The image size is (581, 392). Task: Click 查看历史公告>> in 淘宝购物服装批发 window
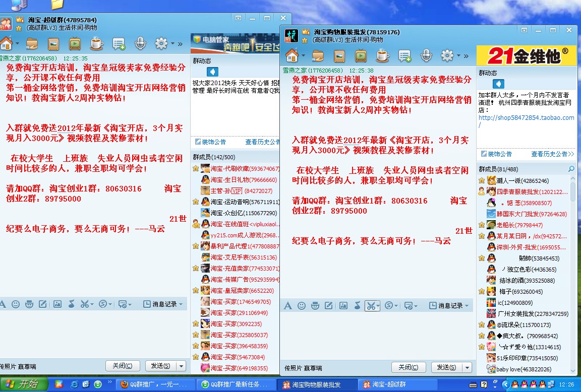point(552,154)
